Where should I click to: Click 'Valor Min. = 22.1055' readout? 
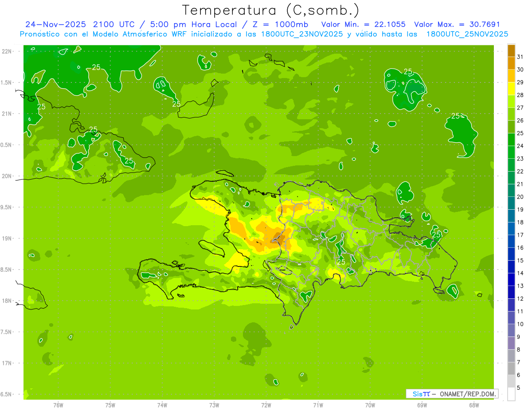click(363, 24)
